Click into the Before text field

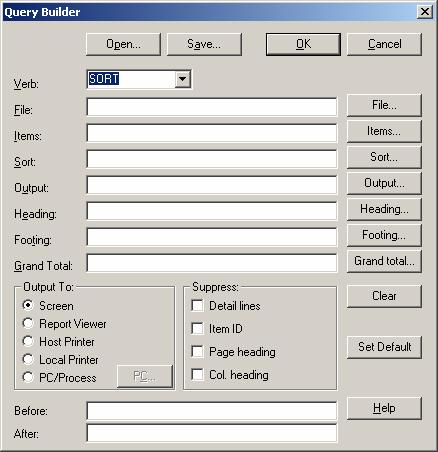coord(212,411)
